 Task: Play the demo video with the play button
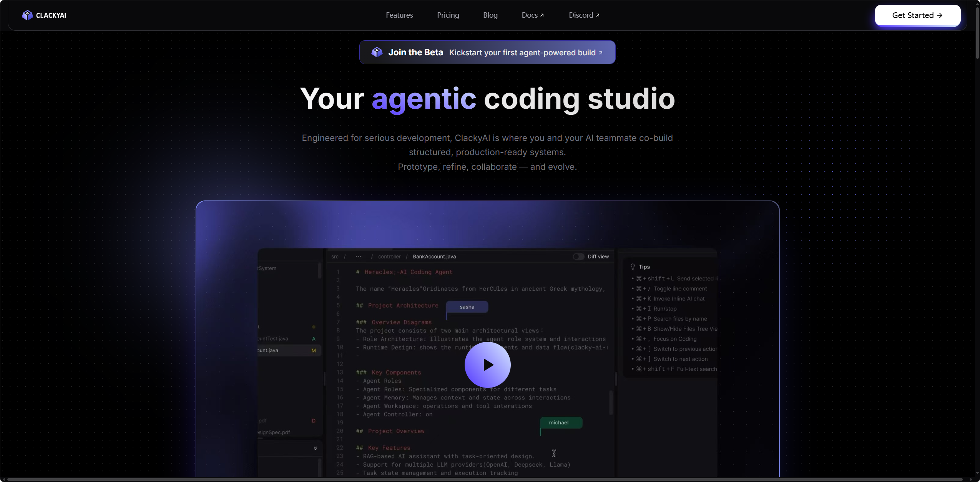pyautogui.click(x=487, y=365)
